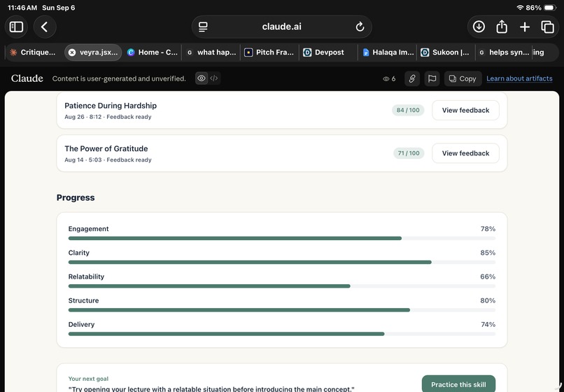
Task: Add a new tab with the plus icon
Action: click(525, 27)
